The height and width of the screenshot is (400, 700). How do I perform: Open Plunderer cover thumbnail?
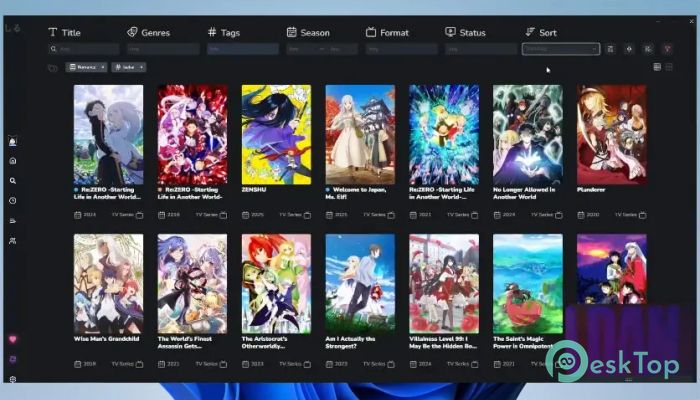612,134
